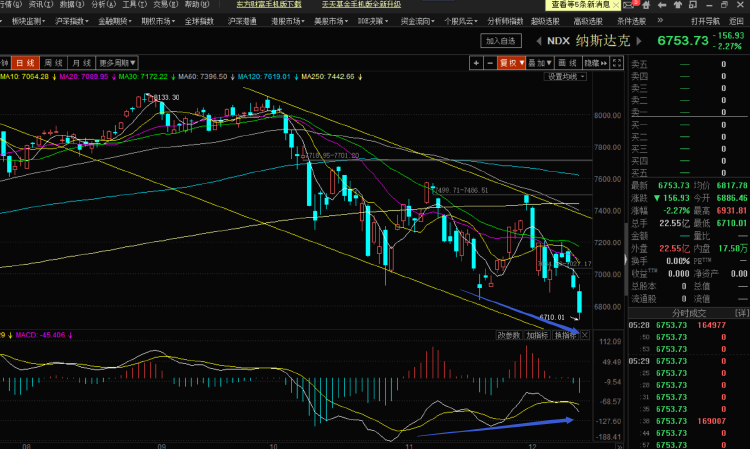Image resolution: width=750 pixels, height=449 pixels.
Task: Open 更多周期 period dropdown
Action: click(117, 63)
